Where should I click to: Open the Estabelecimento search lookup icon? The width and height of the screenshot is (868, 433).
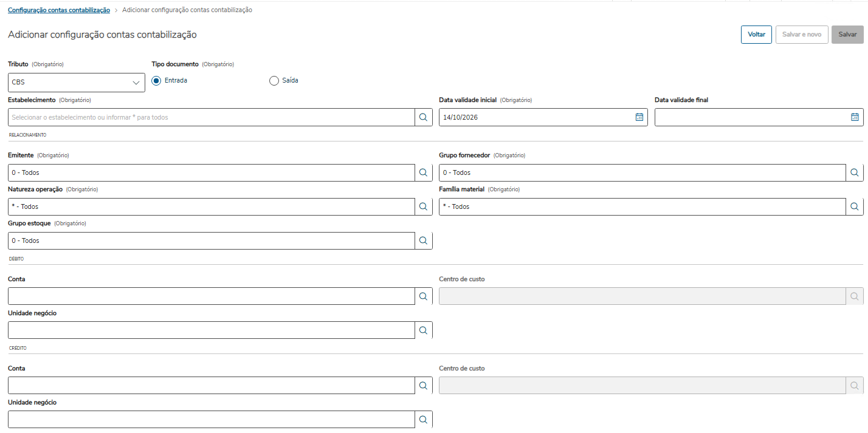(424, 117)
